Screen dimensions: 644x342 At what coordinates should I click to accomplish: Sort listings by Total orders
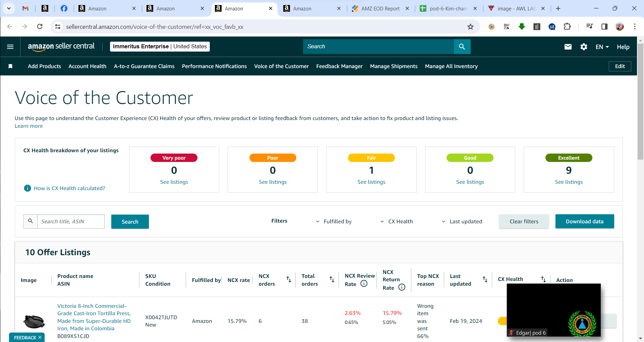[332, 279]
